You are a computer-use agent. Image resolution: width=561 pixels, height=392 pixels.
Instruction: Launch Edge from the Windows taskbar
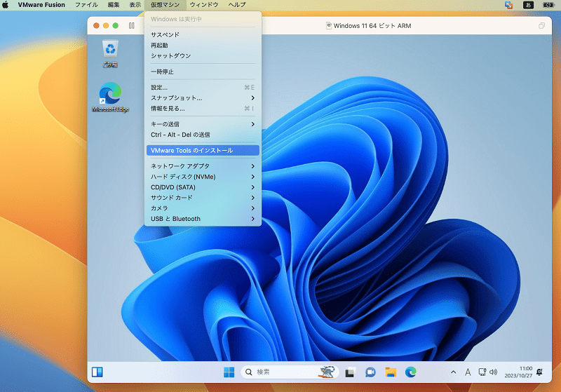[410, 372]
